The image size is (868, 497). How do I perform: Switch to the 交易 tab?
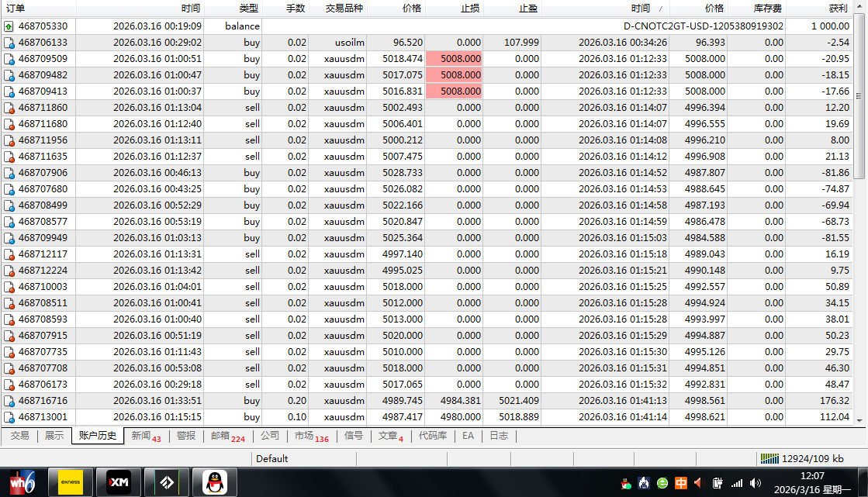[x=19, y=436]
